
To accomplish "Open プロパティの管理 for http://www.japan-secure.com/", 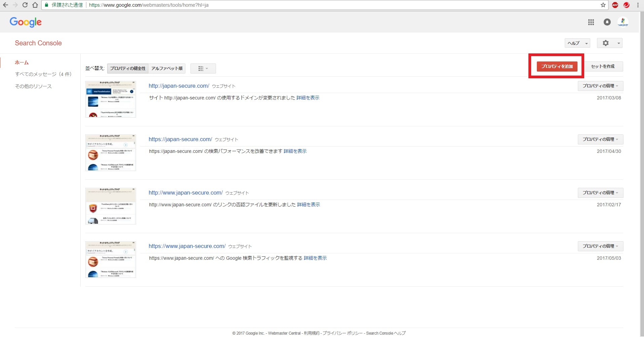I will (600, 193).
